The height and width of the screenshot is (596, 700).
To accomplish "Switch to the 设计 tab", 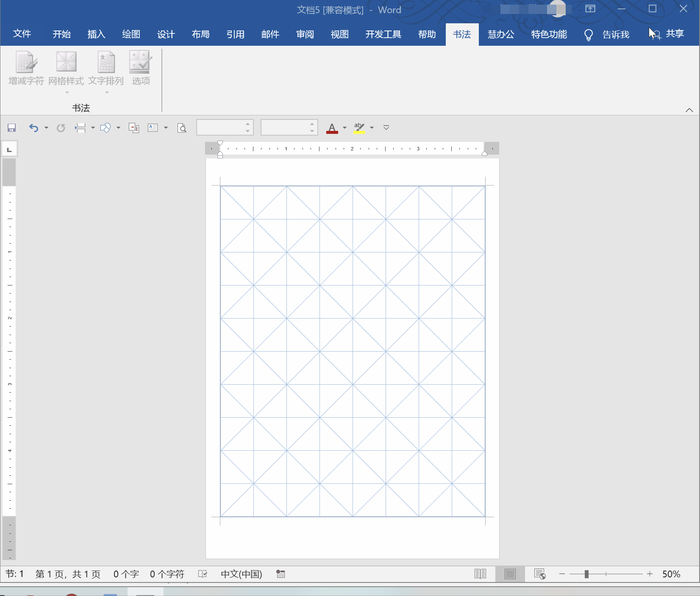I will point(166,34).
